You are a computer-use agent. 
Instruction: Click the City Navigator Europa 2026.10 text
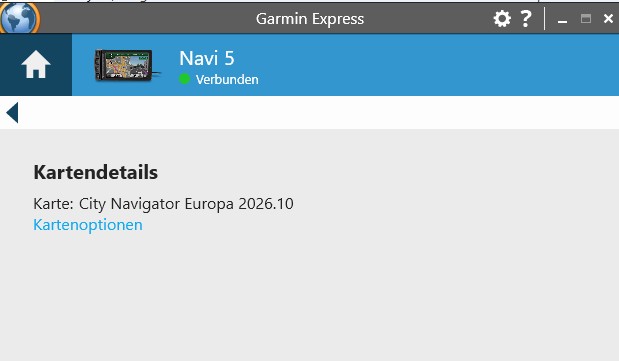point(186,204)
